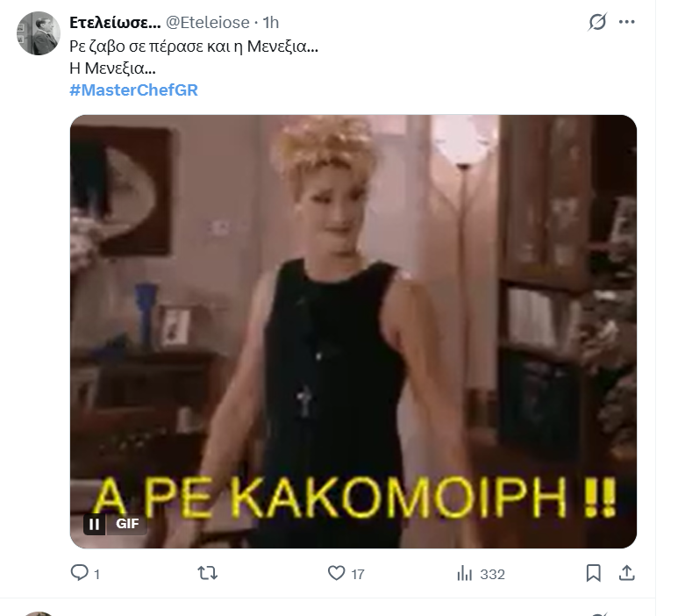
Task: Follow the #MasterChefGR hashtag link
Action: 133,90
